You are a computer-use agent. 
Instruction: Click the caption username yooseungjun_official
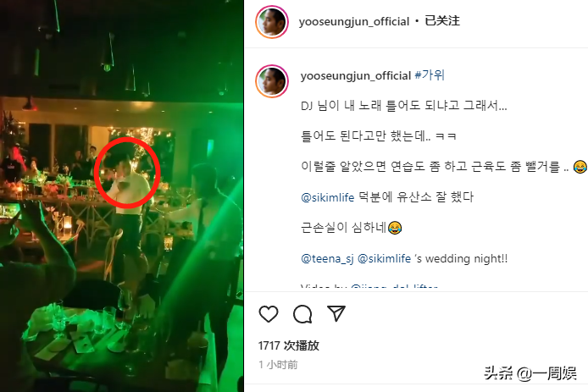(x=356, y=75)
